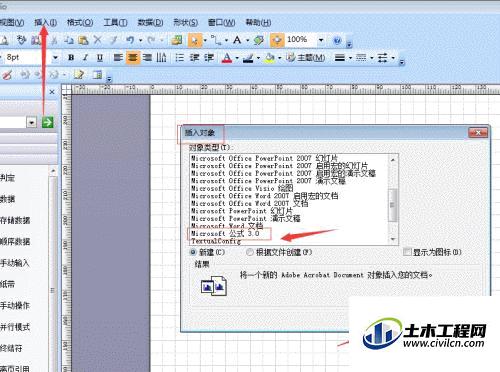Click the line color swatch button
This screenshot has height=372, width=500.
click(x=248, y=58)
